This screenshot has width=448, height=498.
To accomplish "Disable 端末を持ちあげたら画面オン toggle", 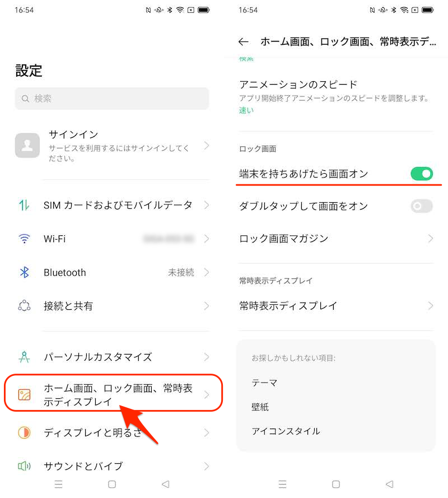I will 421,174.
